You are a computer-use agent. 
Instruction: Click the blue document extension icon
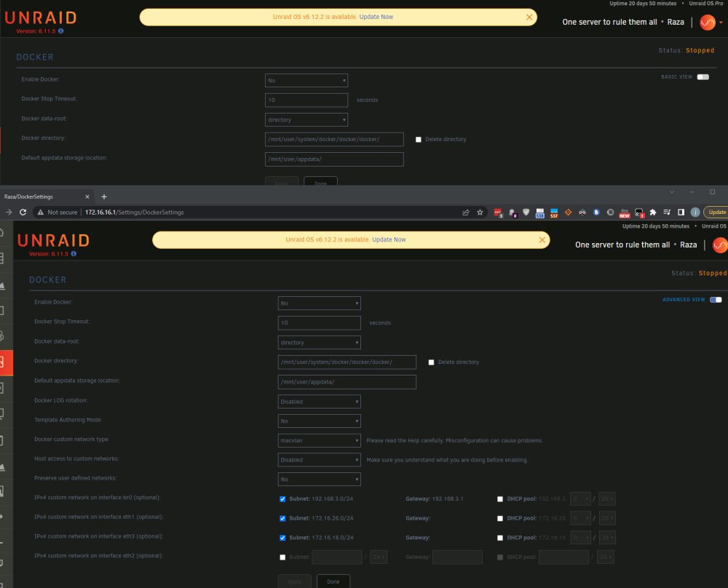597,212
